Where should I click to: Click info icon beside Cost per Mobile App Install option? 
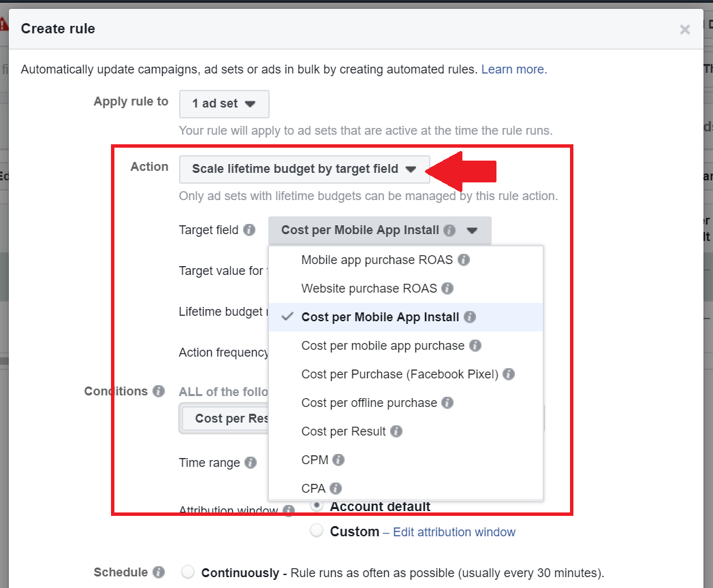click(x=470, y=317)
